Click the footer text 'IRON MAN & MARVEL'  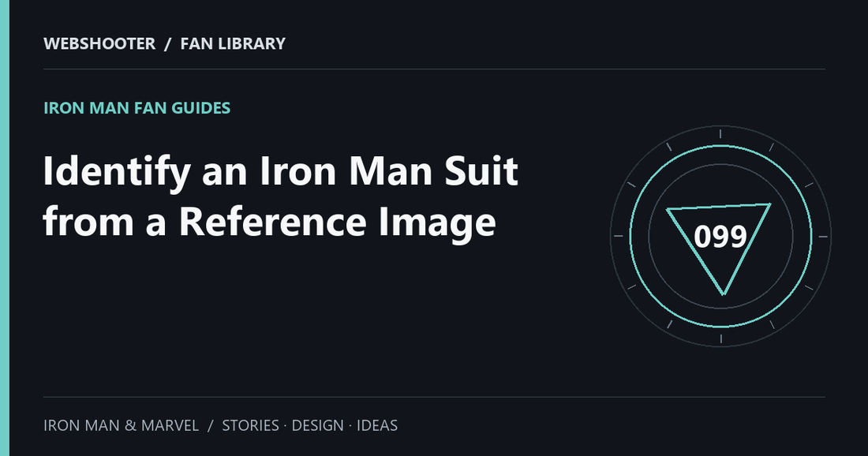122,425
